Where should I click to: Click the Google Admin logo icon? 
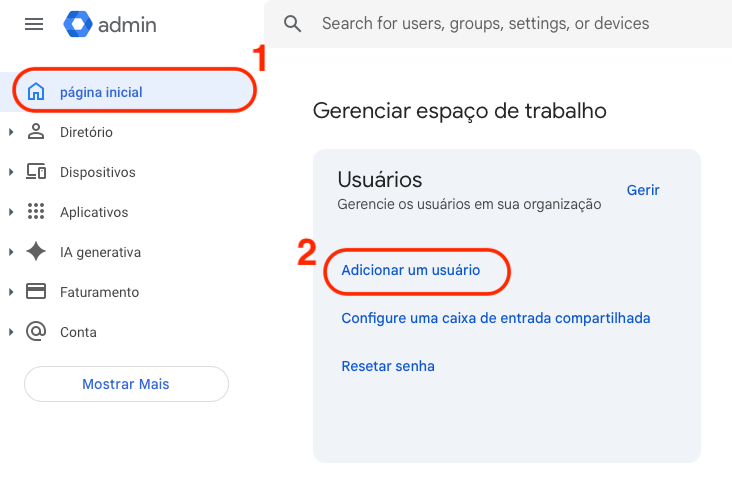(x=78, y=24)
